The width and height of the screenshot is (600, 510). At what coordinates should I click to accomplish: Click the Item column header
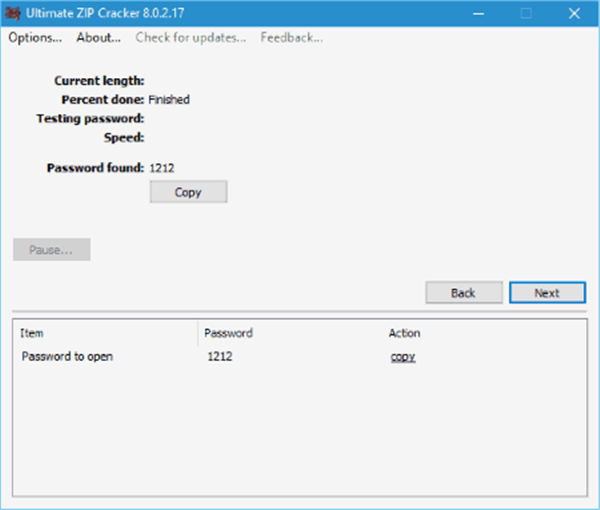[32, 333]
